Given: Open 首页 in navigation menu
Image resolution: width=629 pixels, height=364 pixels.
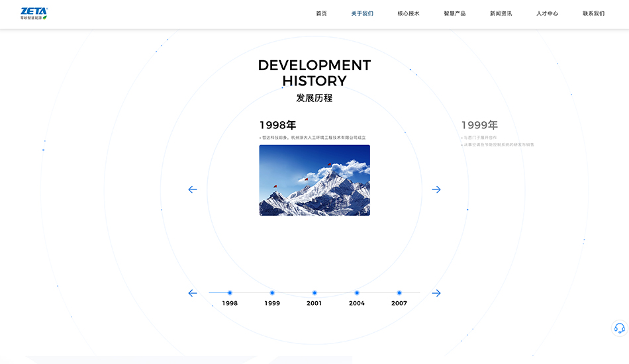Looking at the screenshot, I should (x=321, y=13).
